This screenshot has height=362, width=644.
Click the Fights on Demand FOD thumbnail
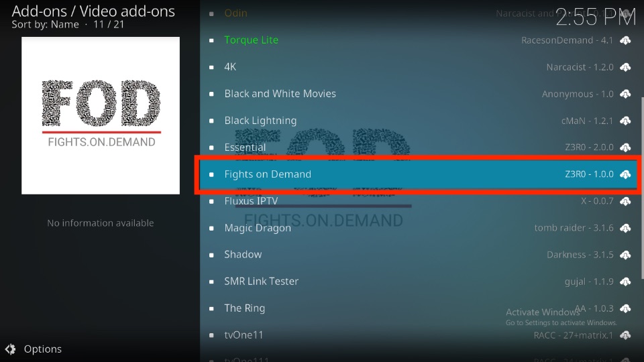tap(101, 115)
